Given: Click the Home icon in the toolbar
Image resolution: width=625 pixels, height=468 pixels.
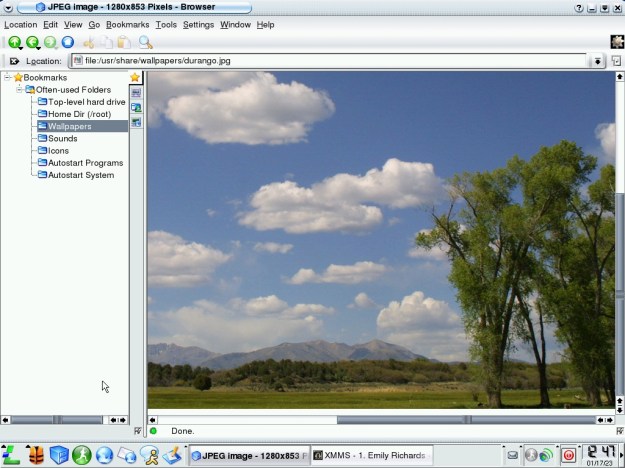Looking at the screenshot, I should pyautogui.click(x=68, y=42).
